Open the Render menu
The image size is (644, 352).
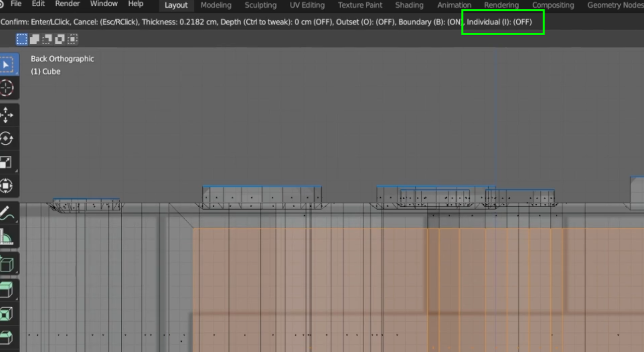click(67, 4)
